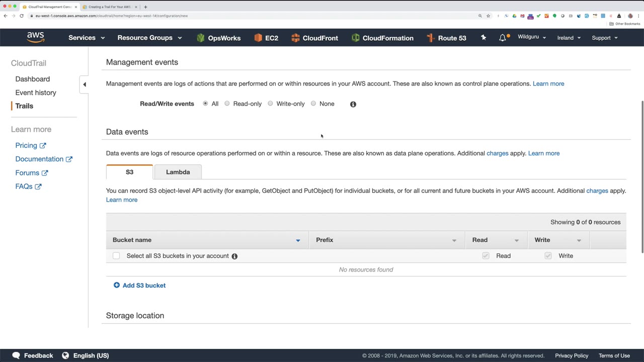Click info icon beside Select all S3 buckets
Screen dimensions: 644x362
point(234,256)
